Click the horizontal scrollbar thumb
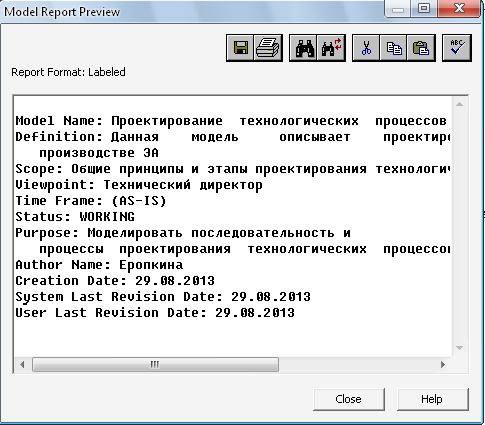 tap(155, 364)
